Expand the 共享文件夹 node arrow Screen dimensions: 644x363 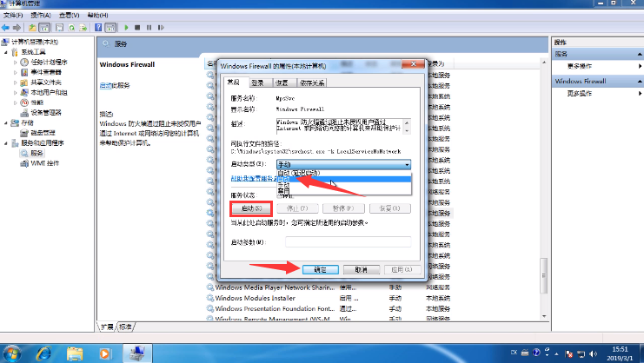pyautogui.click(x=16, y=82)
